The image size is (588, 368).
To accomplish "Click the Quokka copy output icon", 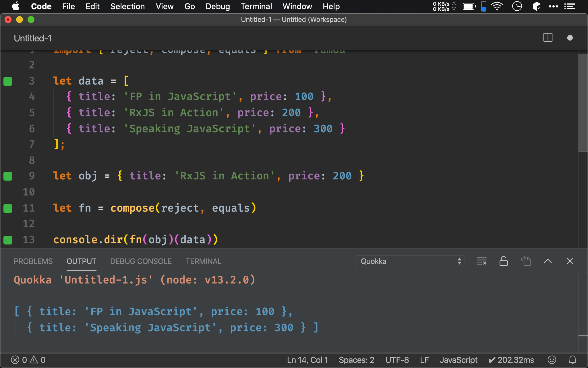I will 526,261.
